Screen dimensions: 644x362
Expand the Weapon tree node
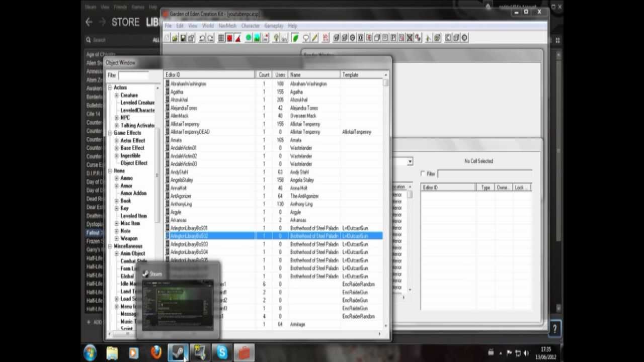coord(116,238)
